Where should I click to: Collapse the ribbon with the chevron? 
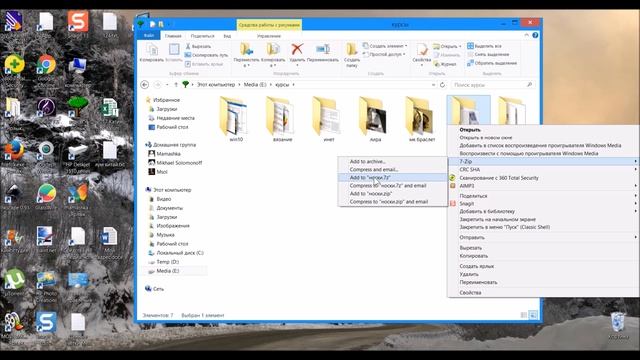pos(526,36)
